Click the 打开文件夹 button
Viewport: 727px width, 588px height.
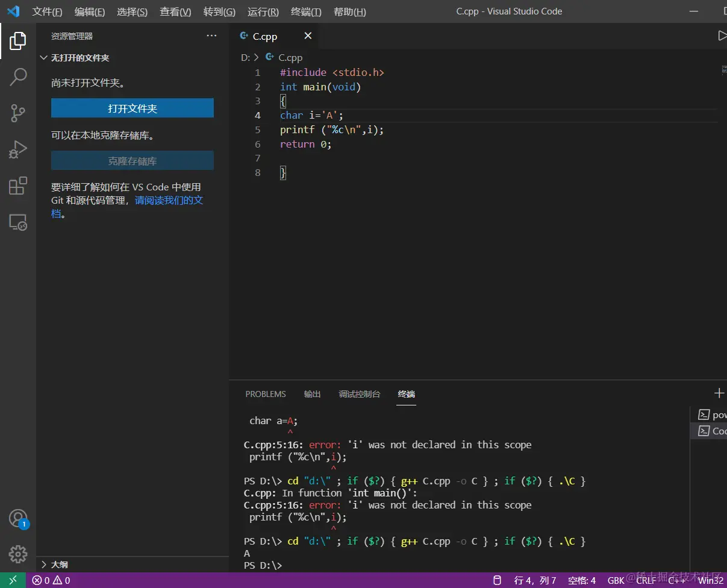(133, 108)
